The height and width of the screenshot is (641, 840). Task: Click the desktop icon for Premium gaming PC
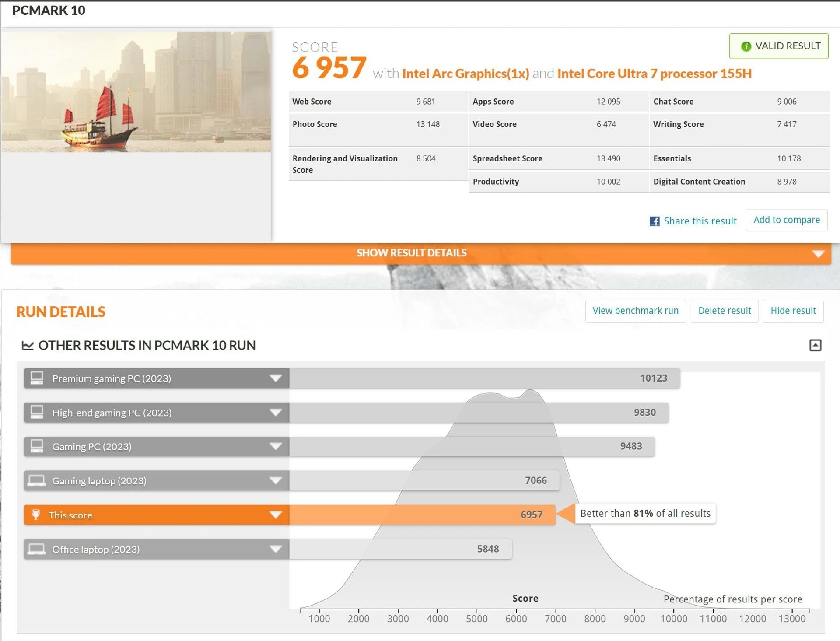tap(37, 378)
